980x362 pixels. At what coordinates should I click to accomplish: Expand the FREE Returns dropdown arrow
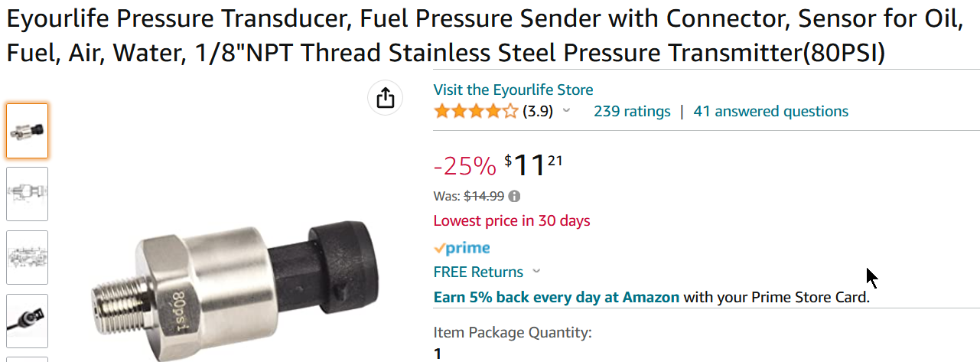tap(536, 272)
